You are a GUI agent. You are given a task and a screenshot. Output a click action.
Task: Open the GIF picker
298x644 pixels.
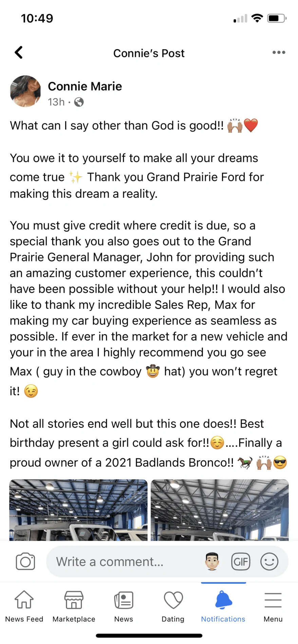(x=241, y=562)
